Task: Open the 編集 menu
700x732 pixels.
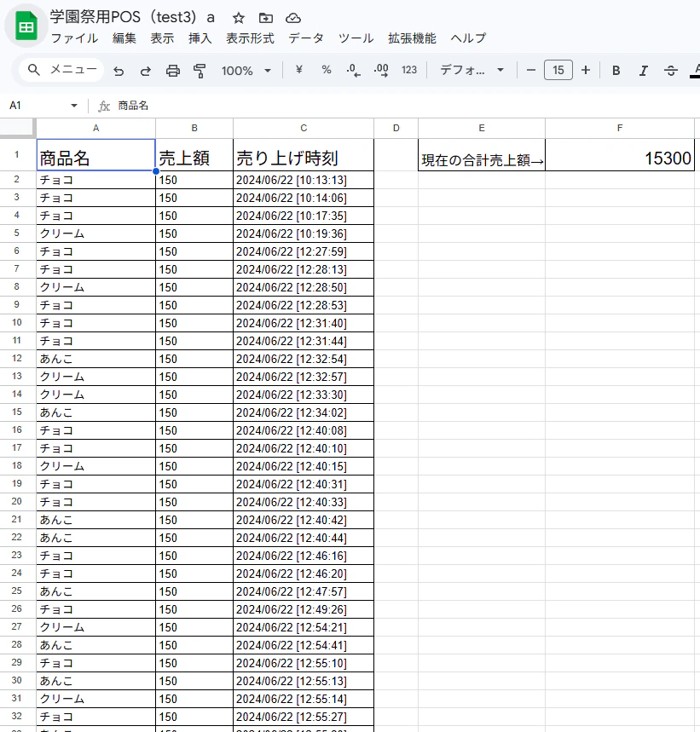Action: pyautogui.click(x=124, y=38)
